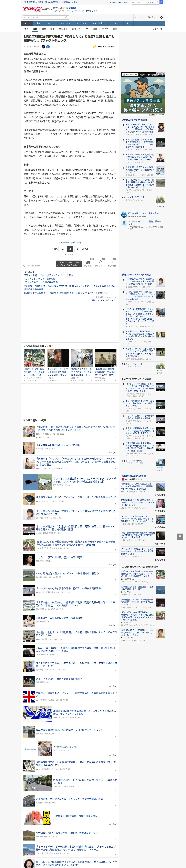Switch to the トップ tab
The image size is (186, 868).
pyautogui.click(x=27, y=24)
